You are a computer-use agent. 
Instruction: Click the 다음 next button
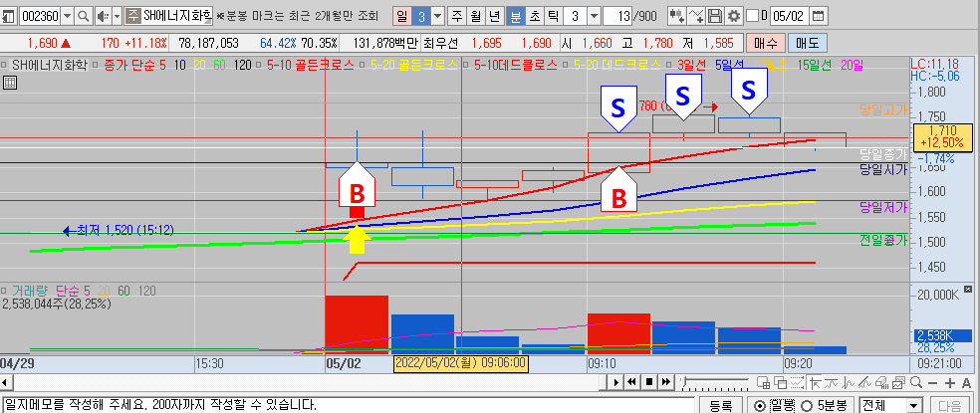coord(950,405)
